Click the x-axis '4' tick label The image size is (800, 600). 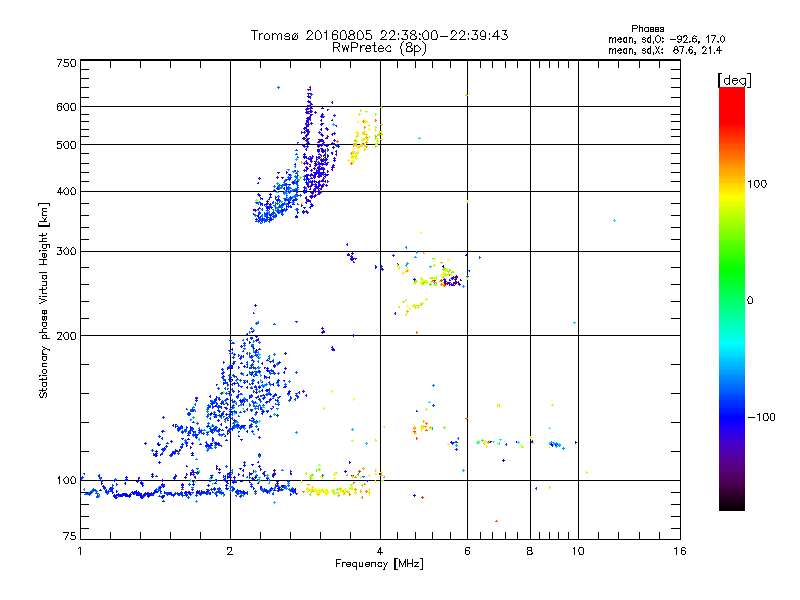(x=380, y=551)
